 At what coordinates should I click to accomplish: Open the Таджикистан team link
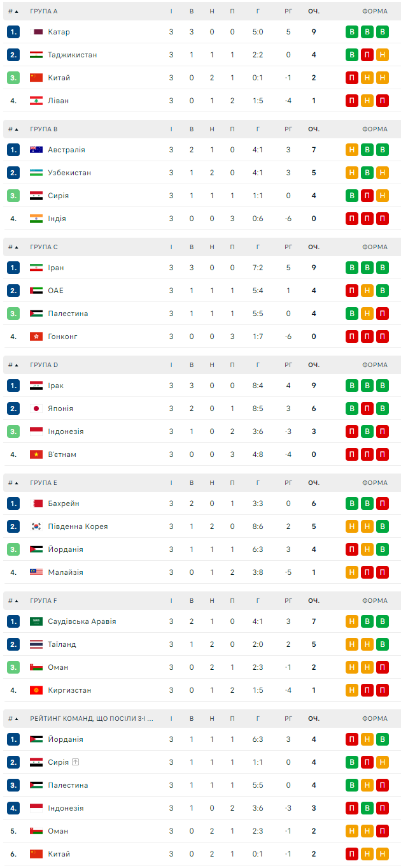coord(73,55)
